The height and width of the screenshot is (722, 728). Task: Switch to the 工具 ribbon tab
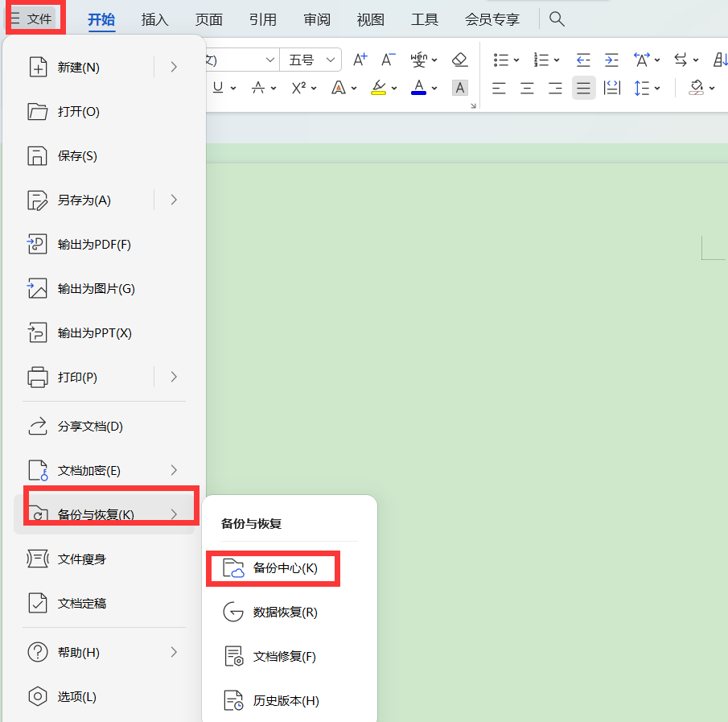(425, 19)
